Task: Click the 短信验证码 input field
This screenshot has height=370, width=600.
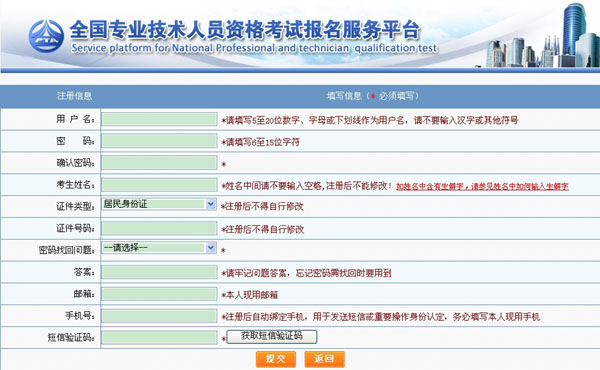Action: (x=159, y=337)
